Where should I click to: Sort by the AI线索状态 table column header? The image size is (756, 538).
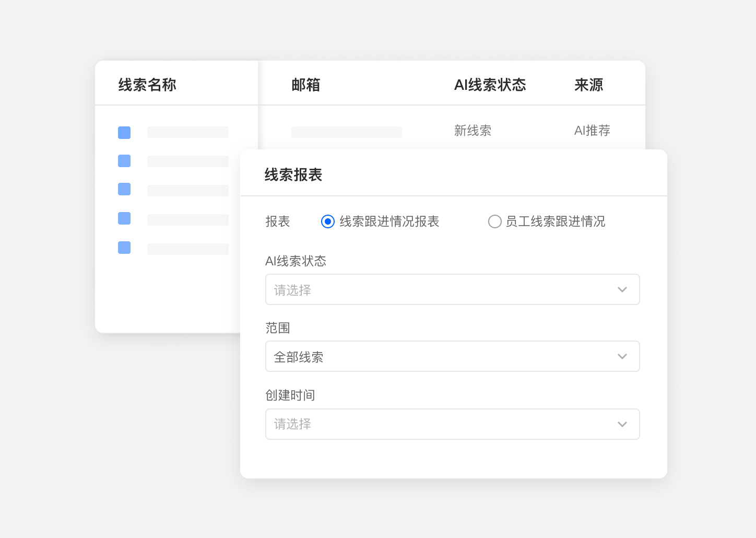pos(490,85)
